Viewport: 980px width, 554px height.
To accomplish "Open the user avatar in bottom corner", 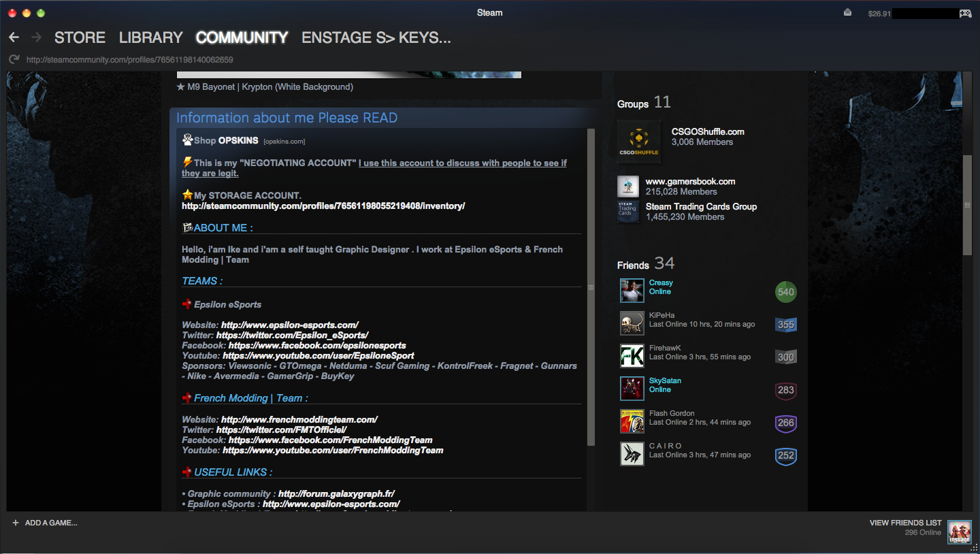I will pyautogui.click(x=960, y=532).
